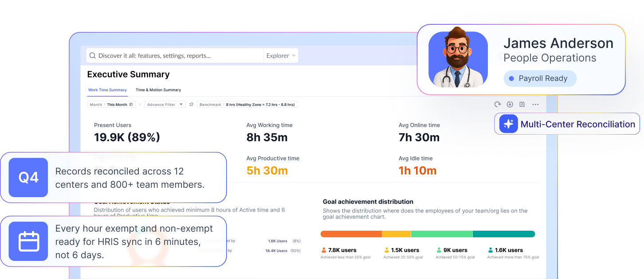Click 'Achieved 25-50% goal' label

pyautogui.click(x=403, y=257)
